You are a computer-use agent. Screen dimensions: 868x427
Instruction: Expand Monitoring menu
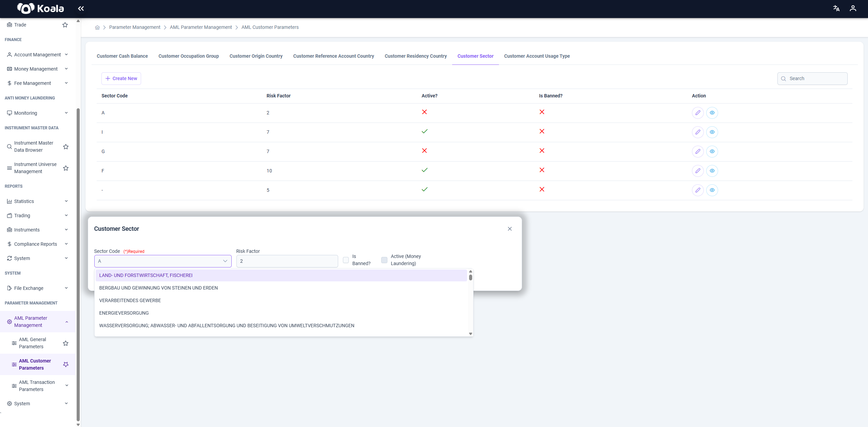coord(38,113)
